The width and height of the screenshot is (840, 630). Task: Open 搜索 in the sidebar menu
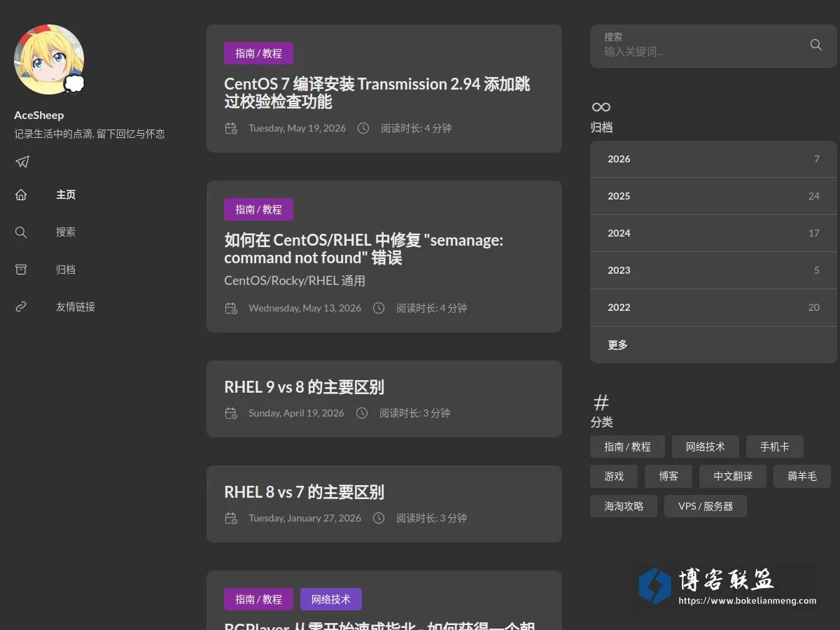[66, 232]
